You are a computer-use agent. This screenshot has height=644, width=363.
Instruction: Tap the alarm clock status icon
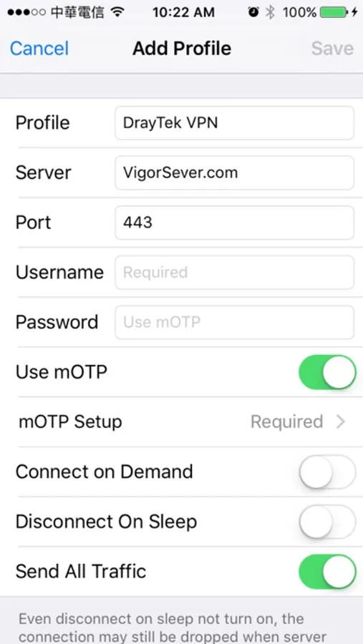pyautogui.click(x=253, y=12)
